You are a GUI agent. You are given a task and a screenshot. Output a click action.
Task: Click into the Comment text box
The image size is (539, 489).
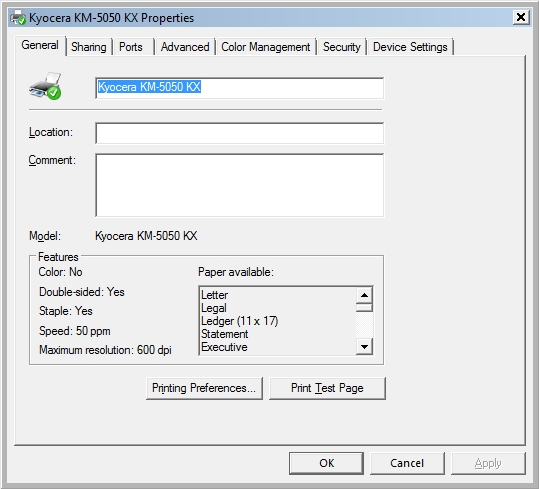click(240, 185)
